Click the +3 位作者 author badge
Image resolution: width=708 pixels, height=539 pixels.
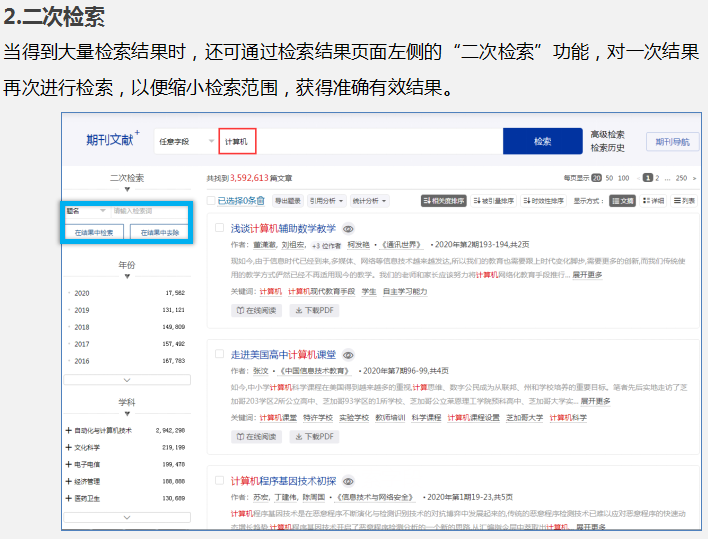click(x=326, y=246)
